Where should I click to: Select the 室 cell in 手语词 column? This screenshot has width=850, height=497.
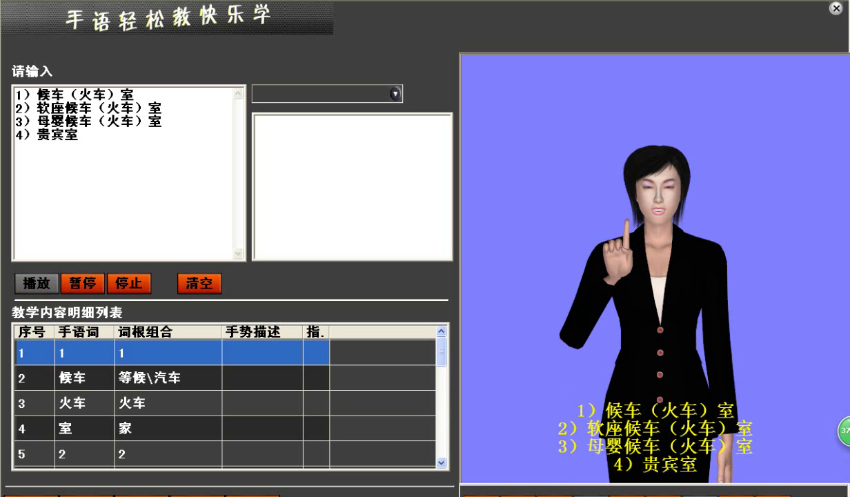[x=84, y=428]
